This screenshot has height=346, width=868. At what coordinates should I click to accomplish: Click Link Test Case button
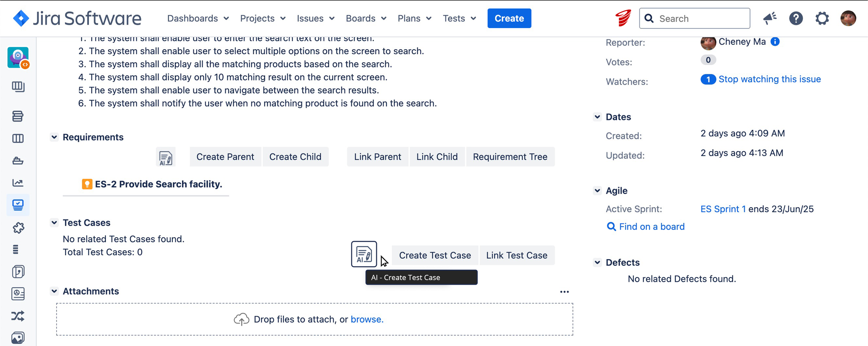click(517, 255)
